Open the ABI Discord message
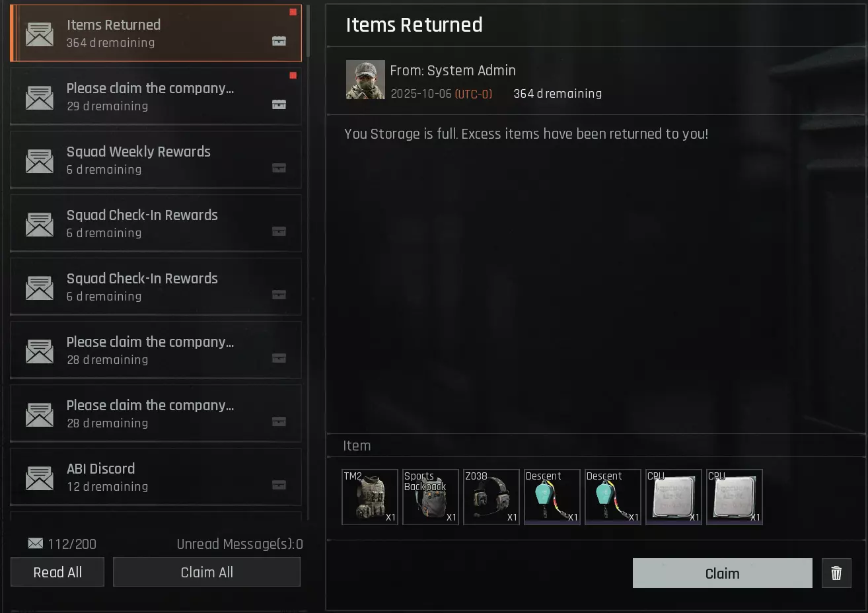Image resolution: width=868 pixels, height=613 pixels. [x=156, y=477]
